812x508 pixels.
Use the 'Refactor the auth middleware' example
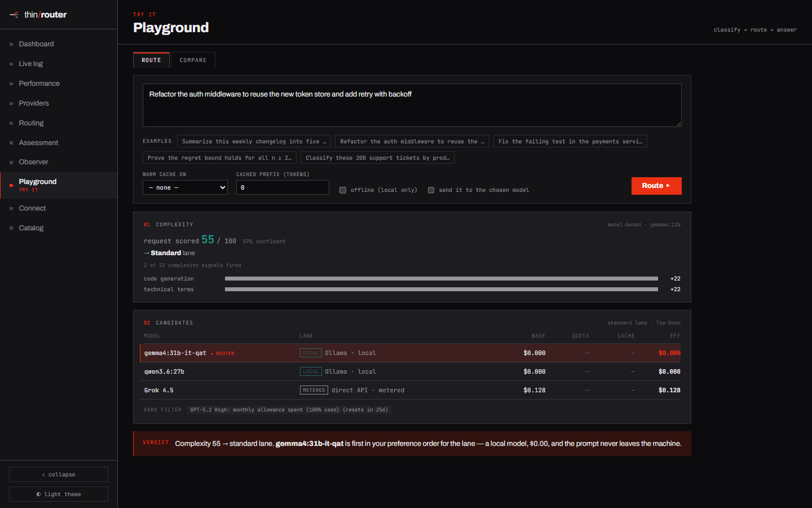pyautogui.click(x=412, y=141)
